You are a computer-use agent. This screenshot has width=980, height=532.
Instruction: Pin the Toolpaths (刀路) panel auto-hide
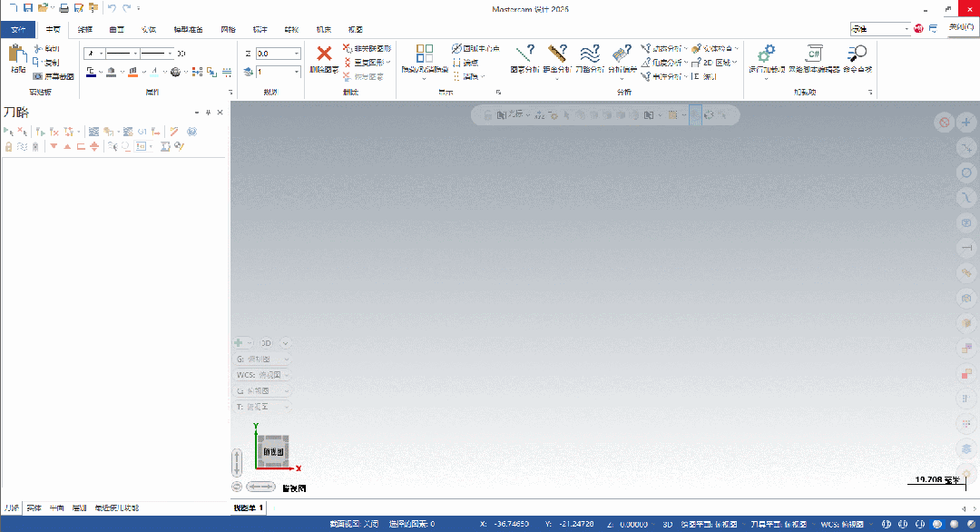pyautogui.click(x=208, y=113)
